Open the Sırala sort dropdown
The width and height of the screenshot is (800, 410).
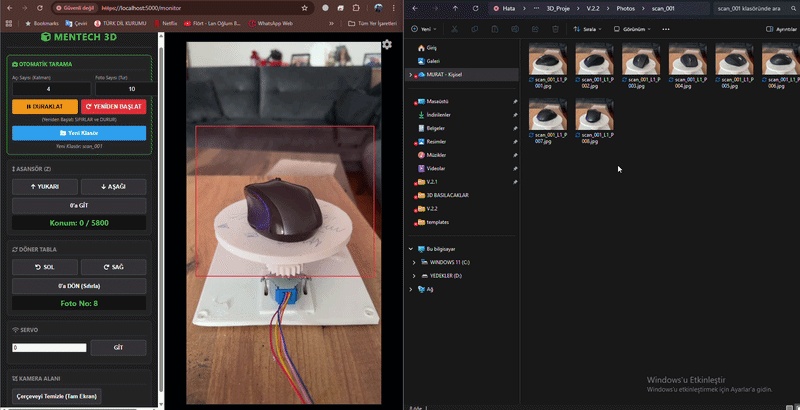tap(587, 29)
